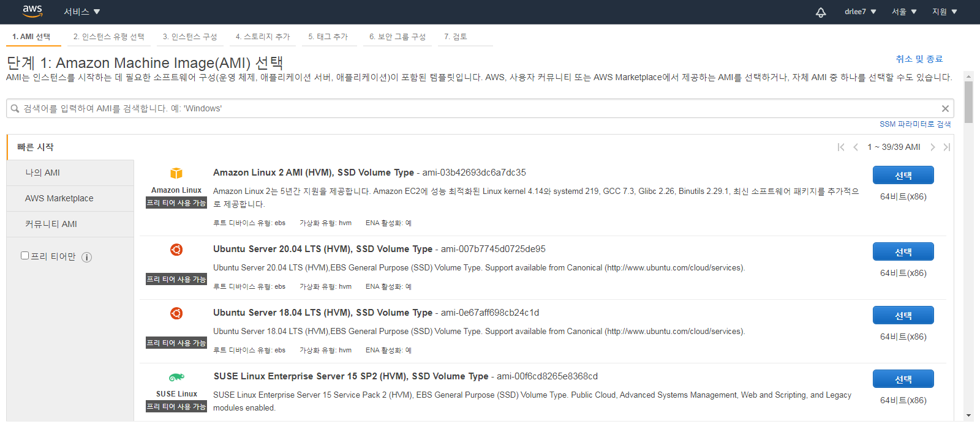The image size is (980, 424).
Task: Click the Amazon Linux orange box icon
Action: (176, 173)
